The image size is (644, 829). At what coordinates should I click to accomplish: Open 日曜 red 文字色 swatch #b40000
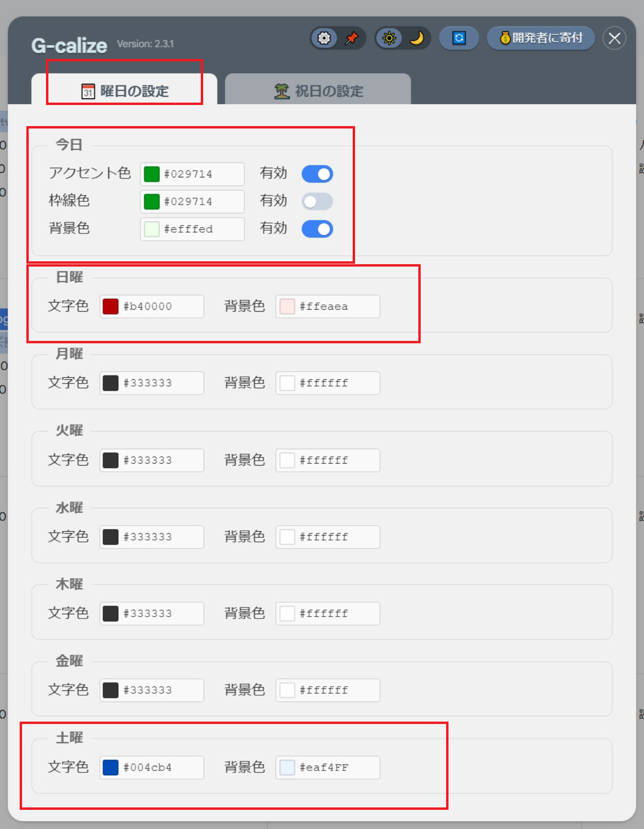[x=111, y=306]
